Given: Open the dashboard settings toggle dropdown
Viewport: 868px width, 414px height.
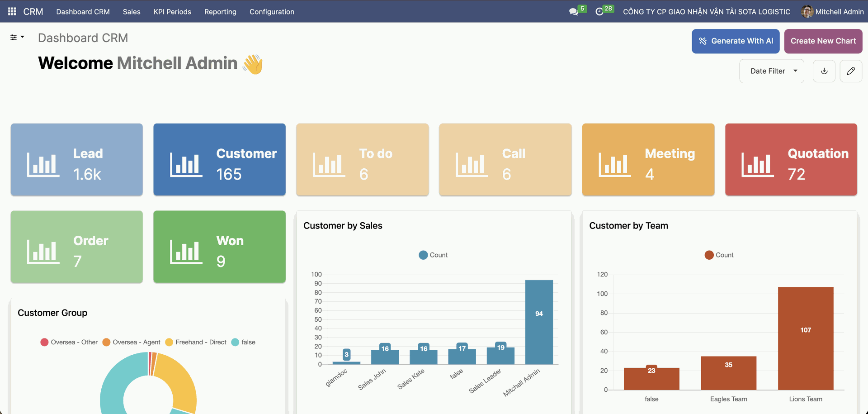Looking at the screenshot, I should (17, 37).
